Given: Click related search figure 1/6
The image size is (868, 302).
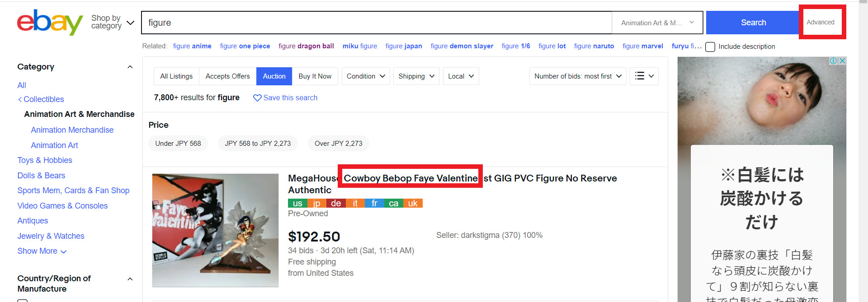Looking at the screenshot, I should (516, 46).
